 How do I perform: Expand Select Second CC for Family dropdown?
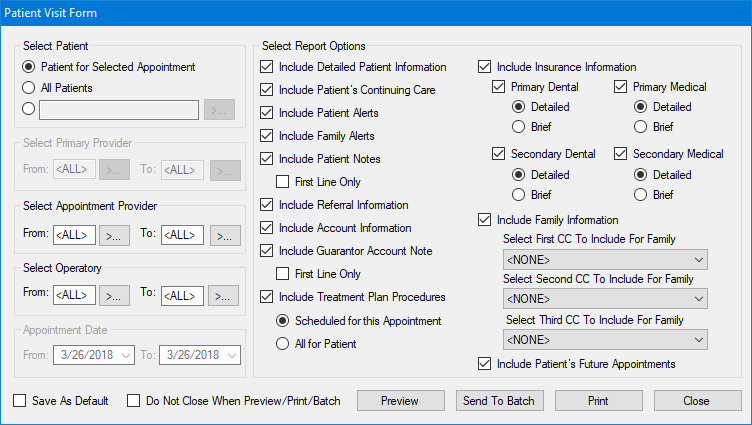click(605, 299)
